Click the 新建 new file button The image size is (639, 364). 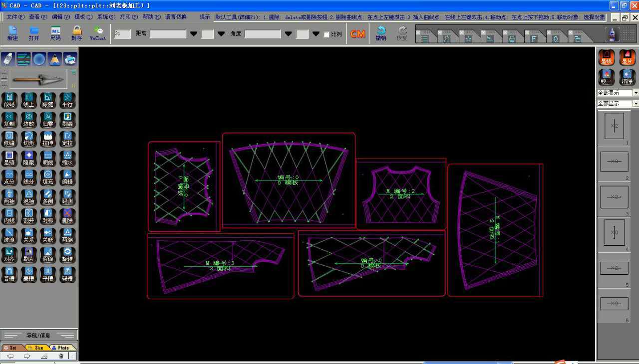click(x=12, y=33)
